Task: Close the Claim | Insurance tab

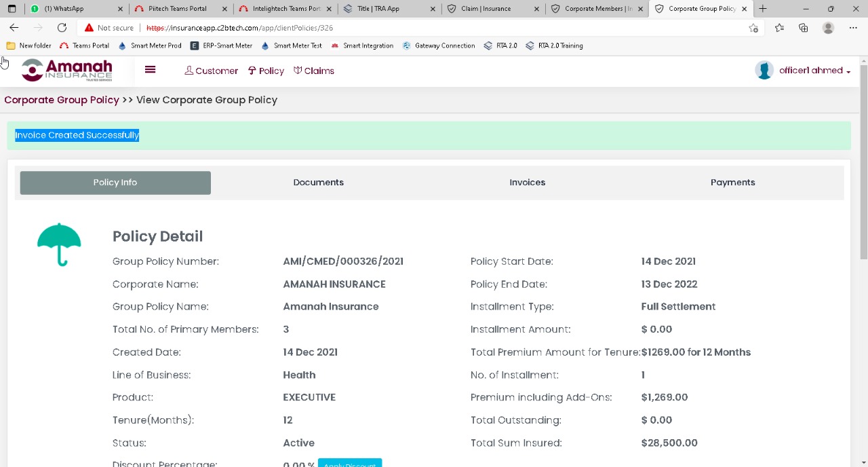Action: tap(536, 9)
